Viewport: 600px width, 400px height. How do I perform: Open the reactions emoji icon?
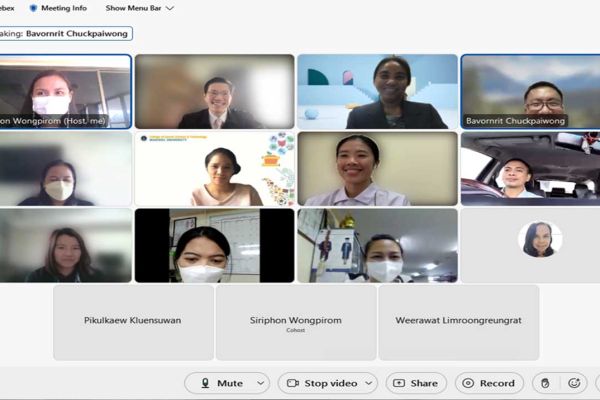[x=574, y=383]
